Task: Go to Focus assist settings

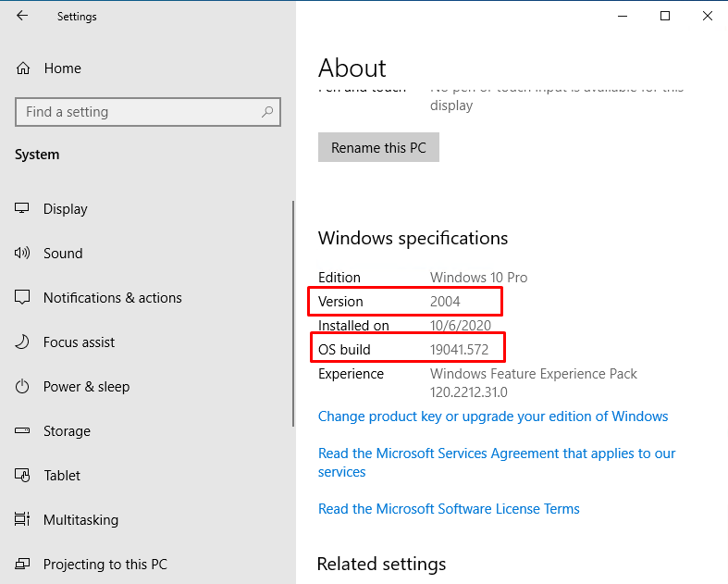Action: pyautogui.click(x=79, y=342)
